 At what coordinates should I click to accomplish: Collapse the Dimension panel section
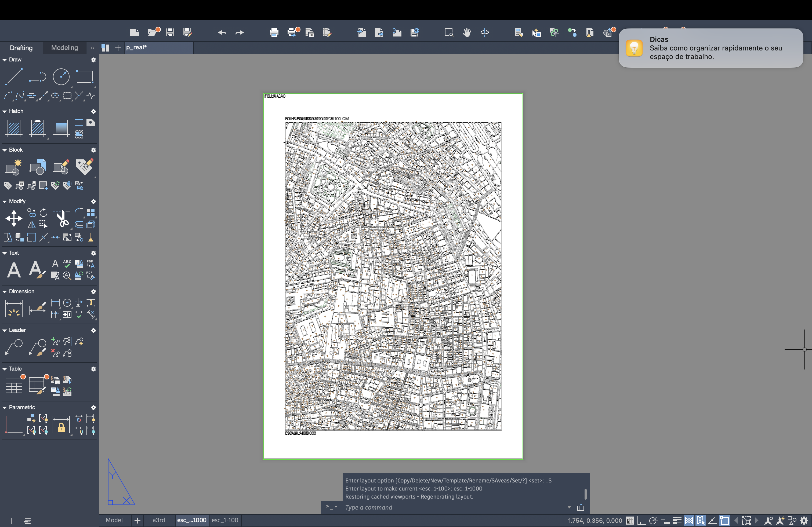5,292
